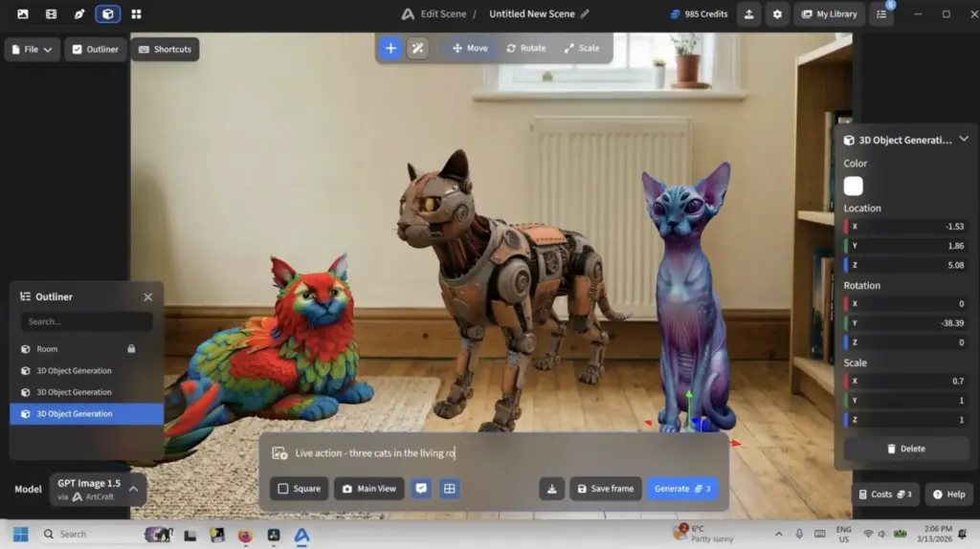Viewport: 980px width, 549px height.
Task: Open the taskbar clock showing 2:06 PM
Action: 934,534
